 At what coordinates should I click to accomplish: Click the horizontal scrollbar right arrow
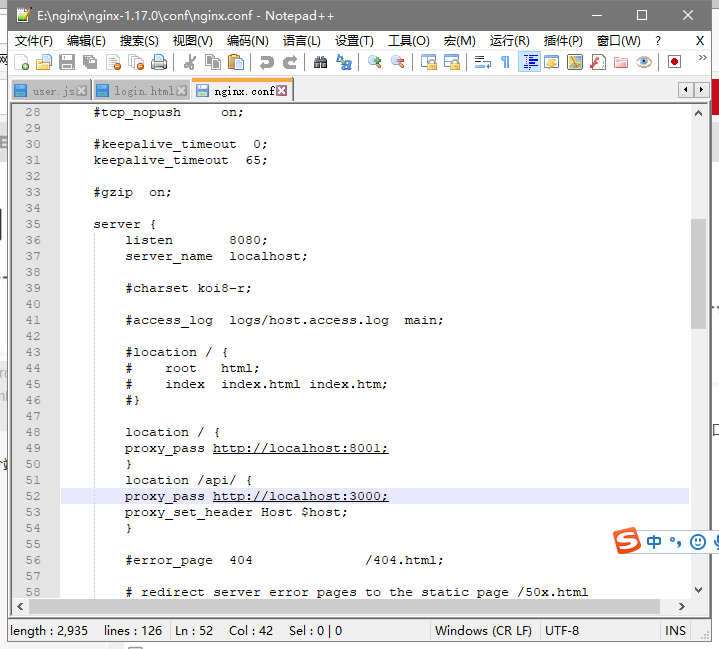click(x=681, y=606)
